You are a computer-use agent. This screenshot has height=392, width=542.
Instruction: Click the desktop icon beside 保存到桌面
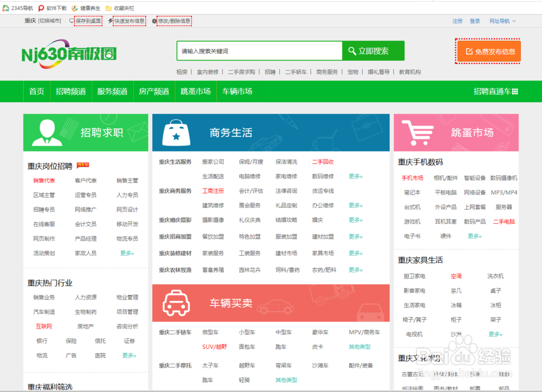click(70, 19)
